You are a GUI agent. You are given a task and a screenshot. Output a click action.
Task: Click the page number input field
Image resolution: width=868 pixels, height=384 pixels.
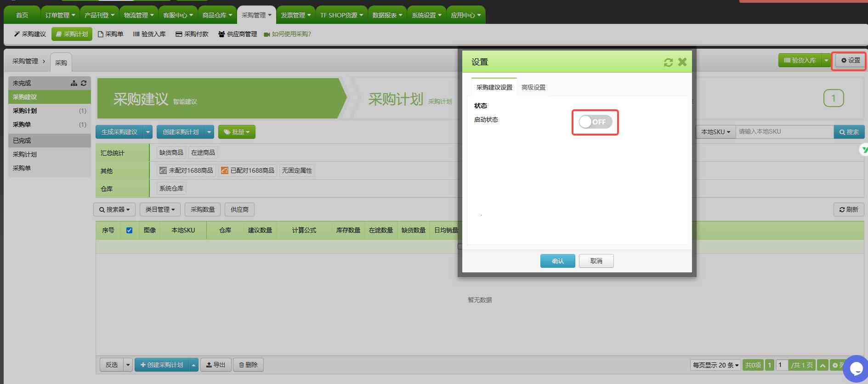(x=783, y=365)
